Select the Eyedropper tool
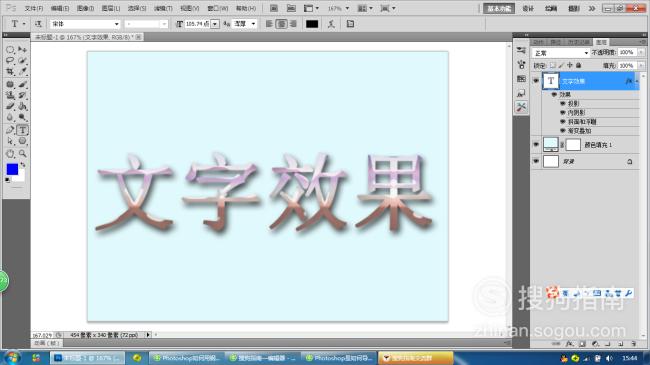 coord(22,72)
